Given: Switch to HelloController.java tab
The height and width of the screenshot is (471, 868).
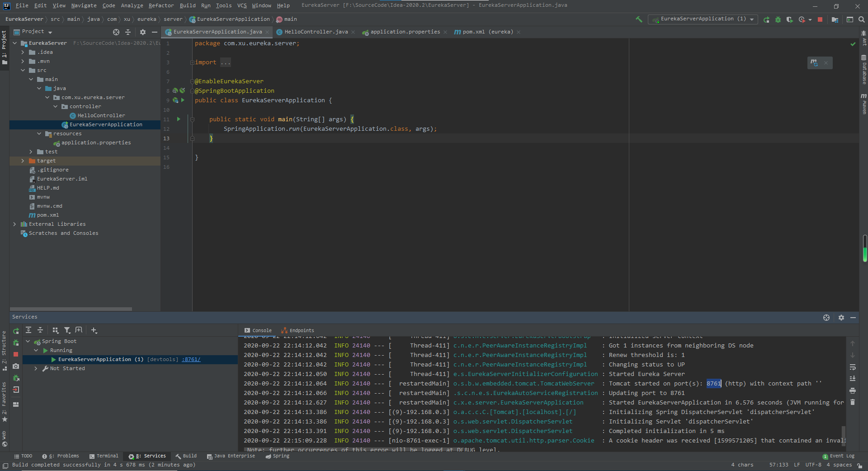Looking at the screenshot, I should tap(316, 32).
